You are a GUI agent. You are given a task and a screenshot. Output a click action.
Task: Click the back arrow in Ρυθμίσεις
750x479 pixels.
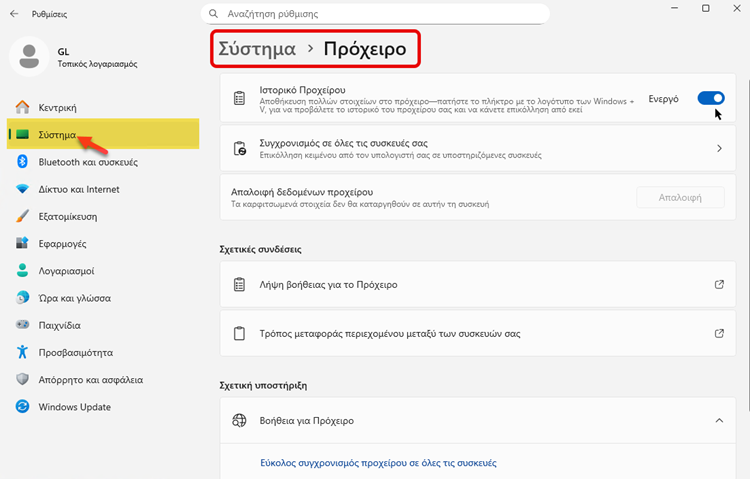[14, 14]
